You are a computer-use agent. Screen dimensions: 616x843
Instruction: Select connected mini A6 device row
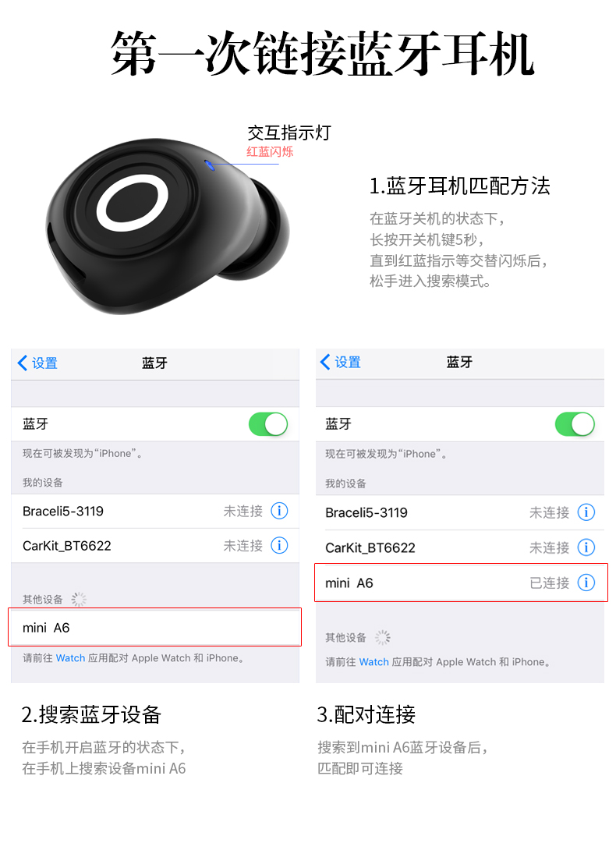461,583
